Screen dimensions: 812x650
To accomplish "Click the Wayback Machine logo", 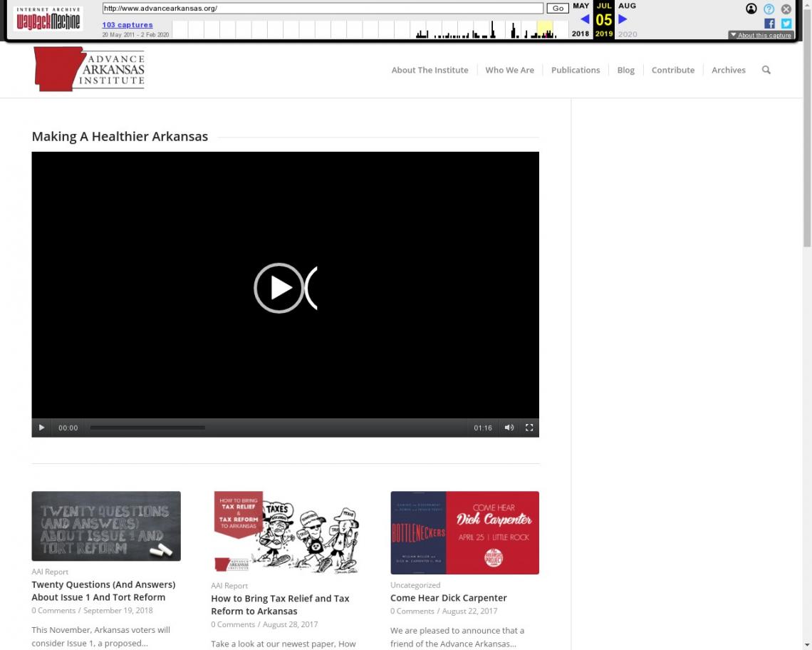I will point(48,19).
